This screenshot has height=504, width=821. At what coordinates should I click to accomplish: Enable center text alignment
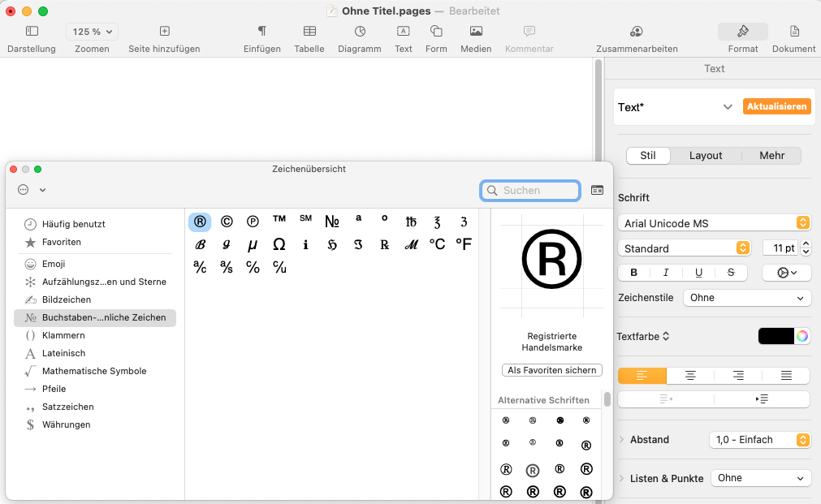click(x=690, y=376)
